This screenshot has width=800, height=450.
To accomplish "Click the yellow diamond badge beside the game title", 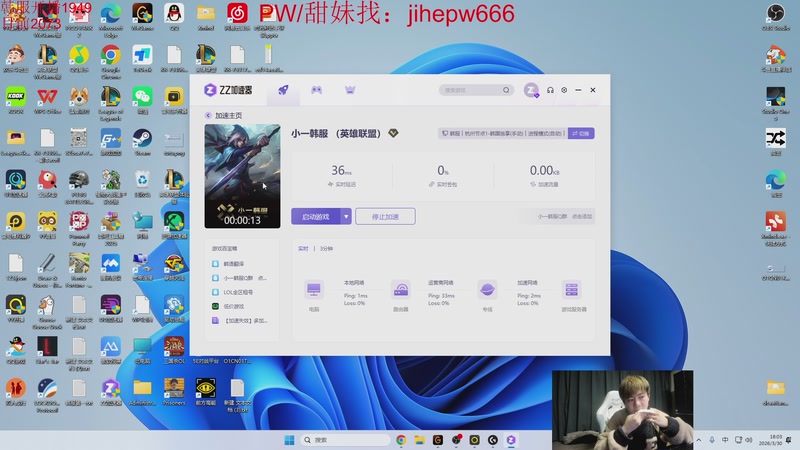I will pos(393,133).
